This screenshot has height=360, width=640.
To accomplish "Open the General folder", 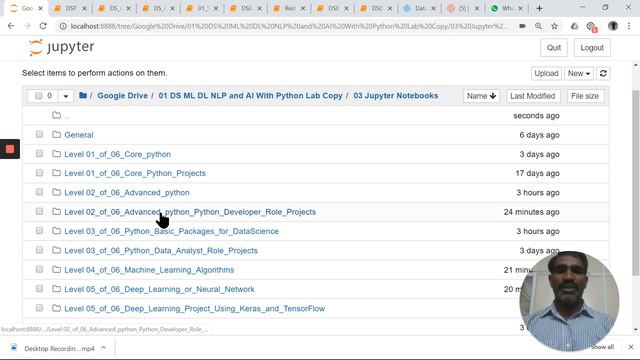I will pos(79,135).
